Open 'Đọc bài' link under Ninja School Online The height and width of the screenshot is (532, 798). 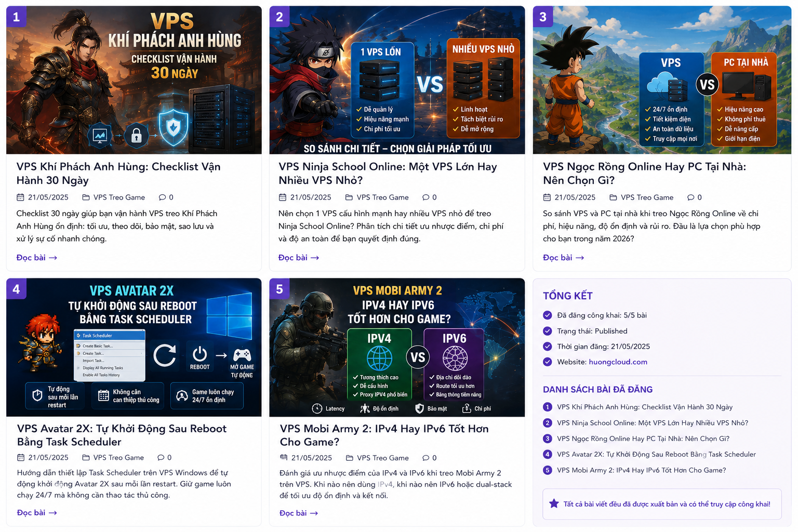[x=299, y=258]
